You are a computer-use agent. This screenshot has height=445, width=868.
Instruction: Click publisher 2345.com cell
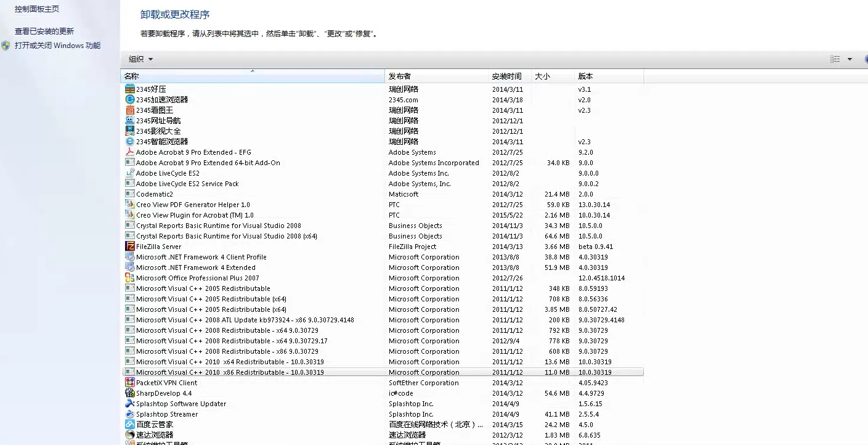404,100
